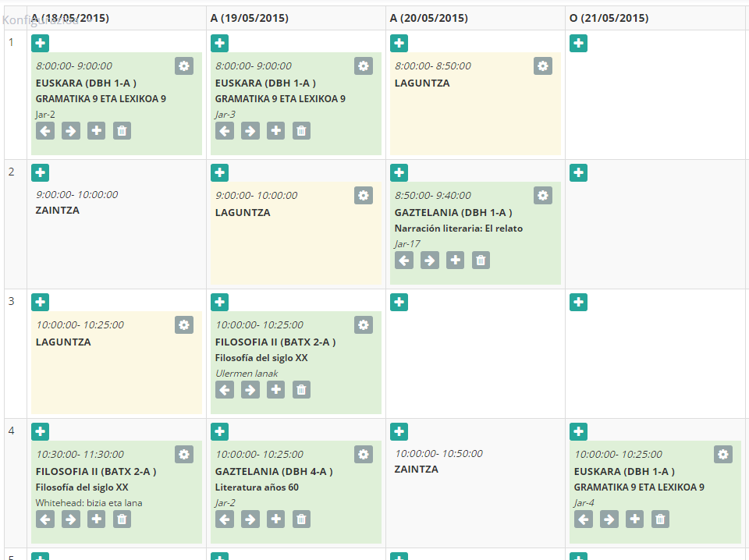Viewport: 749px width, 560px height.
Task: Open gear on 9:00-10:00 LAGUNTZA block
Action: pos(364,195)
